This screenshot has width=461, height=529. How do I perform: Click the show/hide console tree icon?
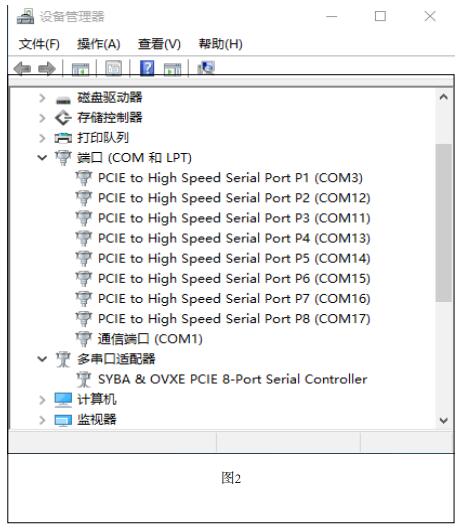pyautogui.click(x=81, y=68)
